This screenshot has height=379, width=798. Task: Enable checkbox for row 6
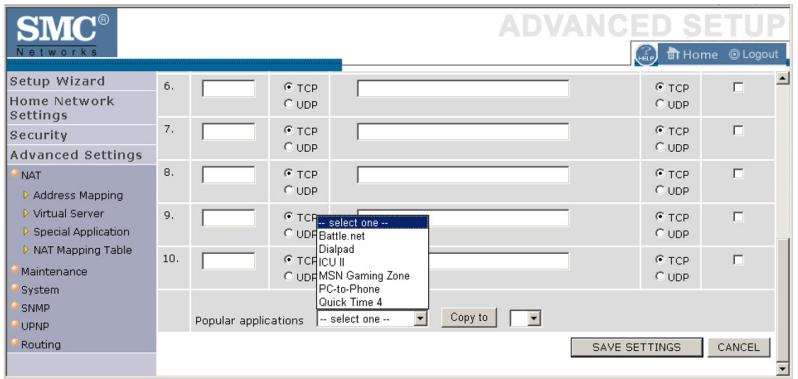coord(738,88)
